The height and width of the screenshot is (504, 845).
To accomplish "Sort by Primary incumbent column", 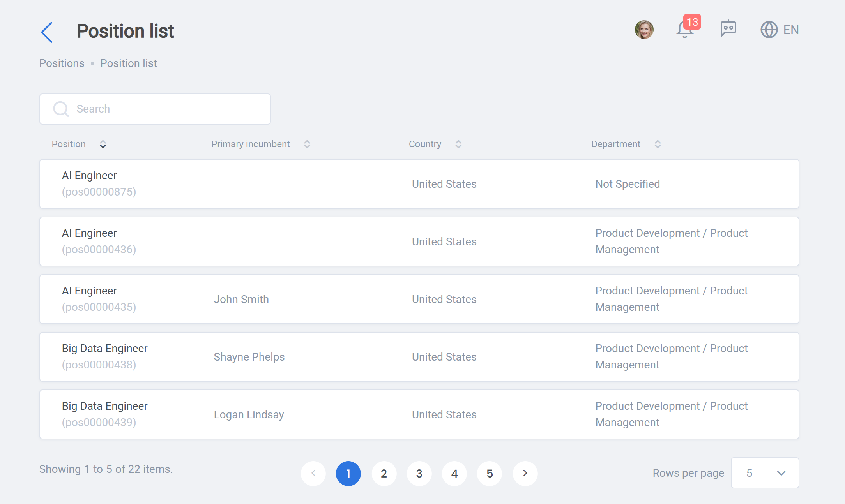I will tap(307, 145).
